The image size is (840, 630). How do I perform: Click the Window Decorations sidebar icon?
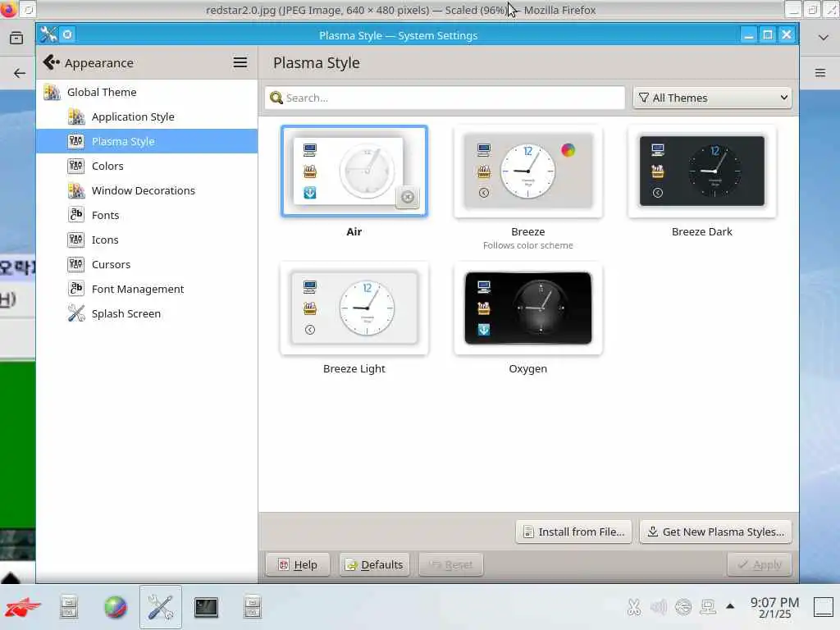(x=76, y=190)
